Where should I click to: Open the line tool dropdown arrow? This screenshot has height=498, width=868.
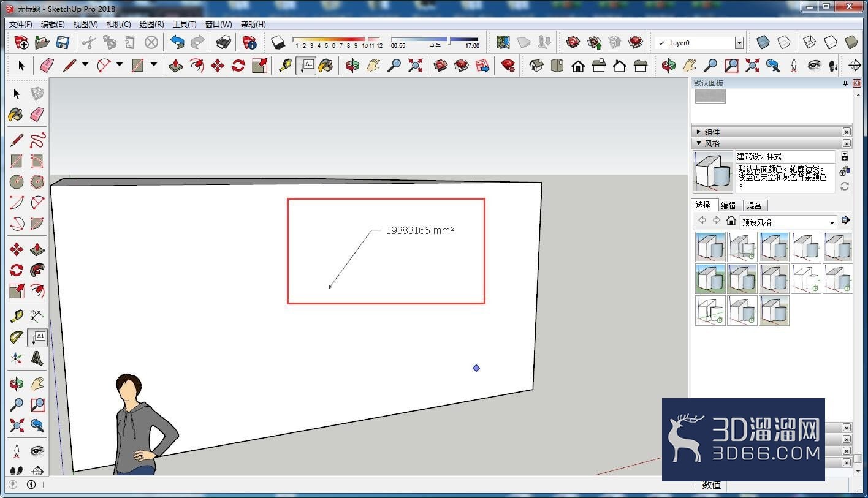pos(85,65)
